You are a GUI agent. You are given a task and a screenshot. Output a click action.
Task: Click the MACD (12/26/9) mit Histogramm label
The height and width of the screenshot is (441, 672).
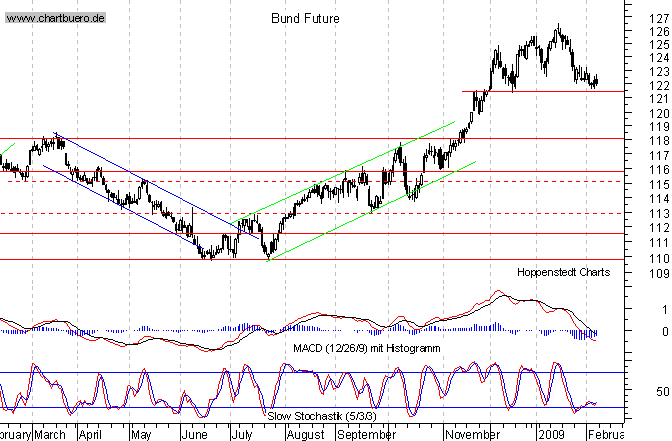click(x=366, y=348)
